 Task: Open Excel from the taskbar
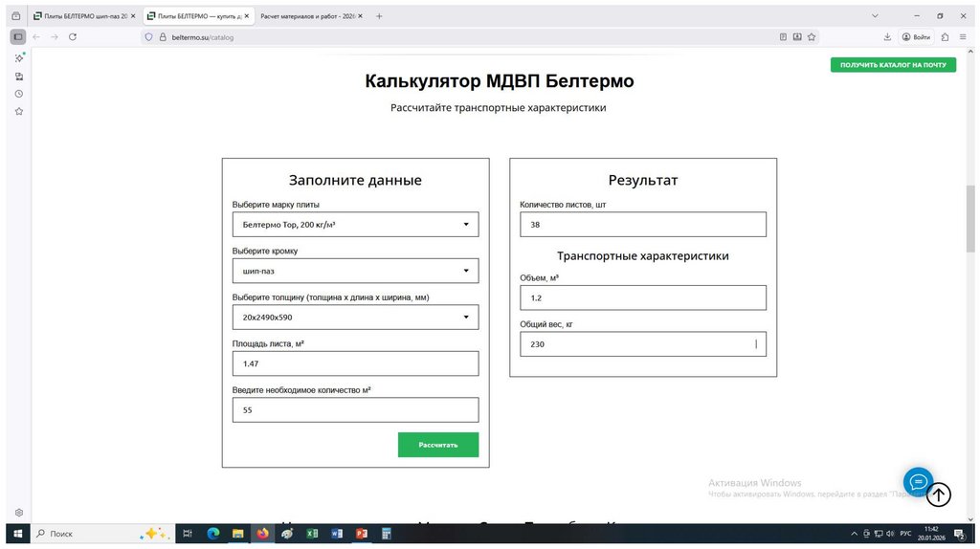click(313, 534)
